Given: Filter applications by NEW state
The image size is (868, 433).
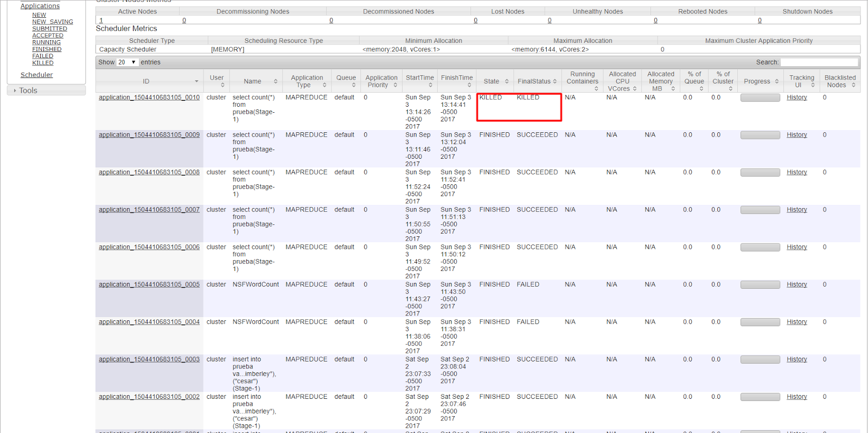Looking at the screenshot, I should tap(39, 15).
